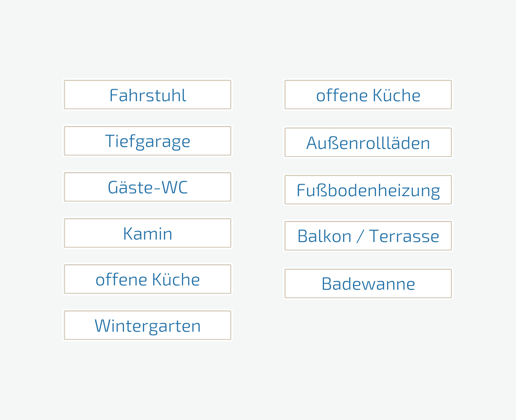Toggle the Außenrollläden feature

pyautogui.click(x=368, y=142)
